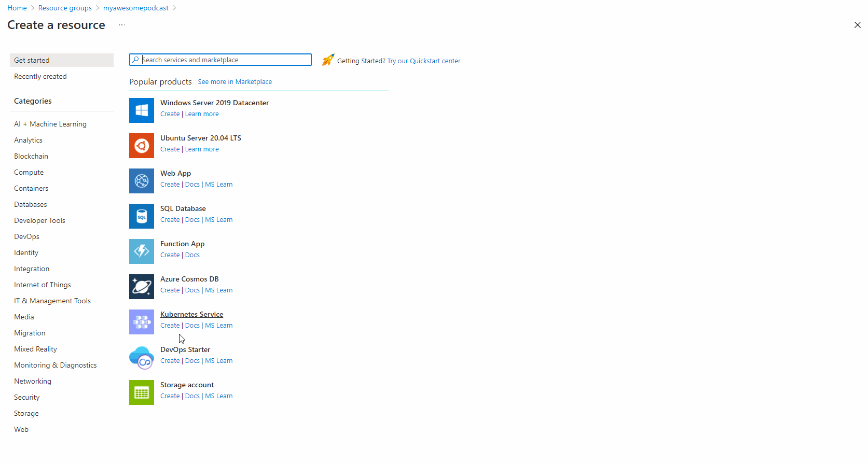This screenshot has width=868, height=464.
Task: Open See more in Marketplace link
Action: click(x=235, y=81)
